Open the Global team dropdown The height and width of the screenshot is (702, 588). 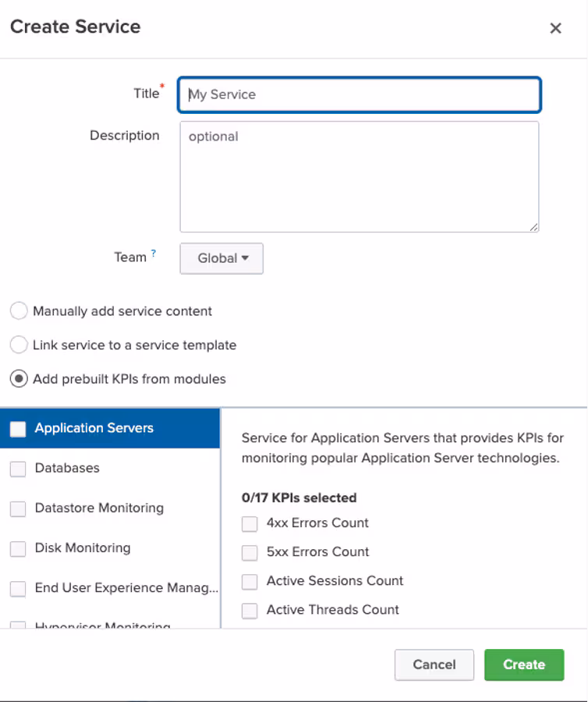tap(221, 258)
